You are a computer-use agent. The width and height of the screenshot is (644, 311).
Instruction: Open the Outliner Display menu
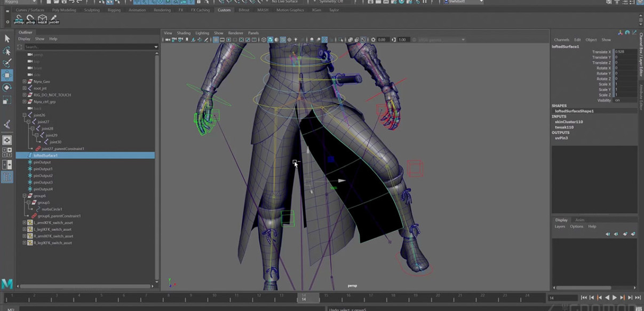point(24,39)
